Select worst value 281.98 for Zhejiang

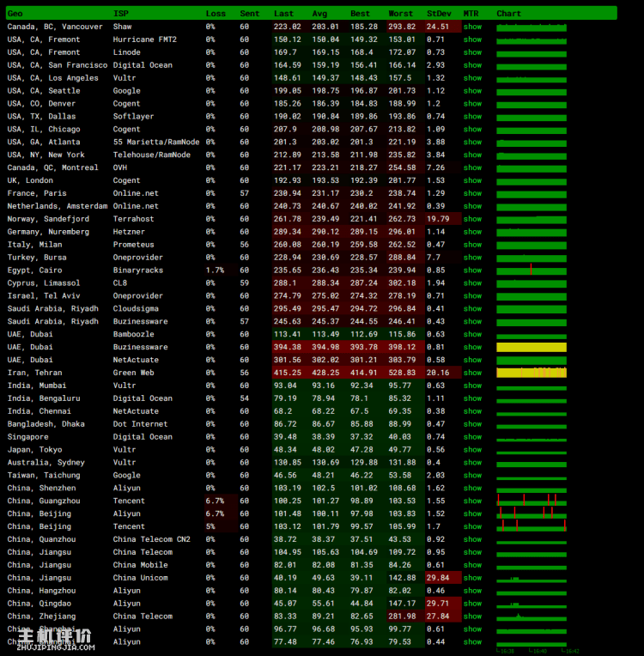[402, 617]
